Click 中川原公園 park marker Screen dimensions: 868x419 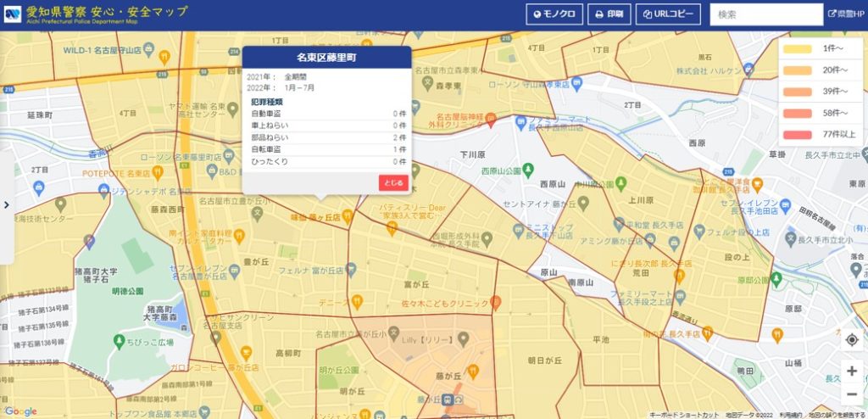tap(621, 182)
